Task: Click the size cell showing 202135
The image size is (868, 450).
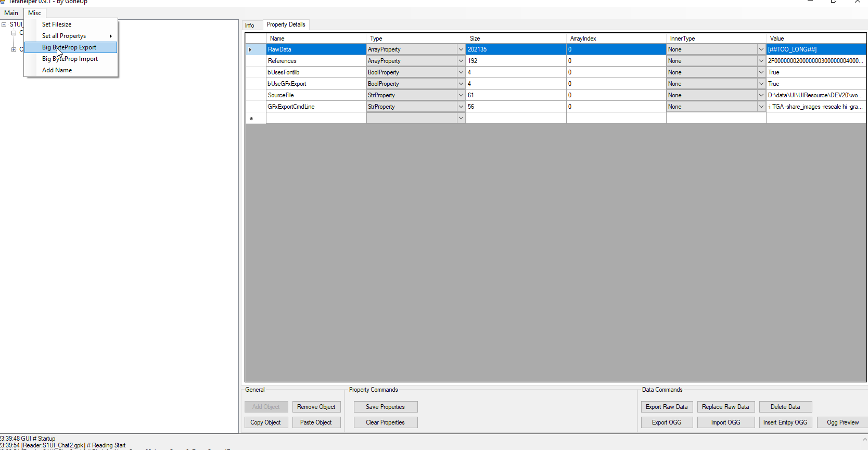Action: pyautogui.click(x=516, y=49)
